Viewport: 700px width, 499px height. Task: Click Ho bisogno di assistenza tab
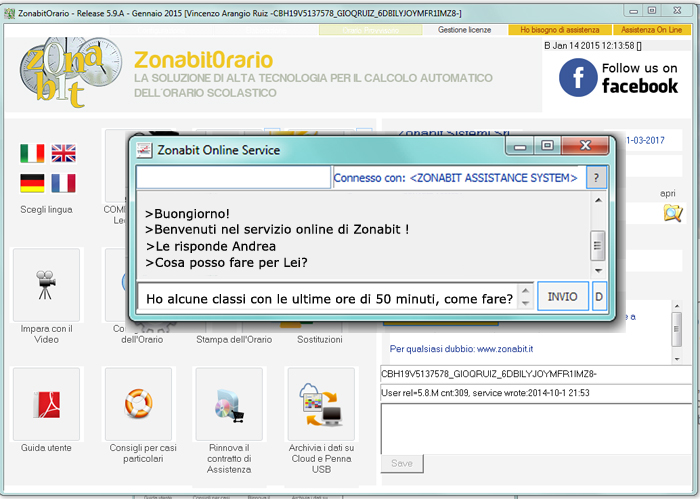click(559, 30)
